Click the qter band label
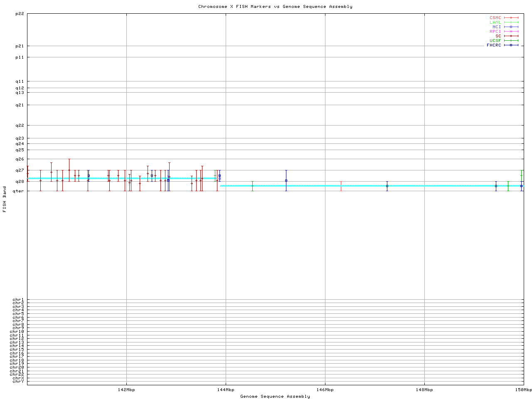 (19, 191)
